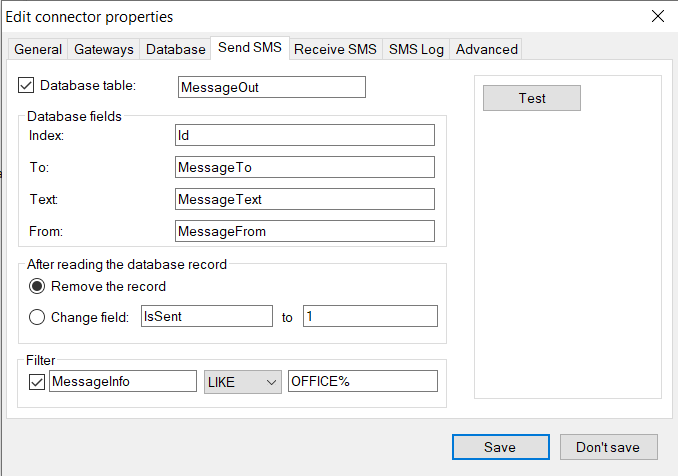Click the Save button
This screenshot has width=678, height=476.
click(x=501, y=447)
